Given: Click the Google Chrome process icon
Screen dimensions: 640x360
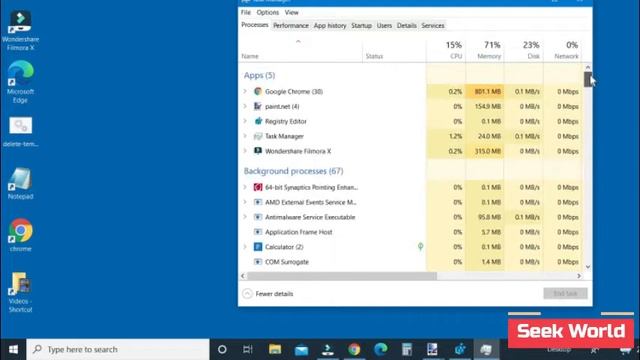Looking at the screenshot, I should [x=258, y=91].
